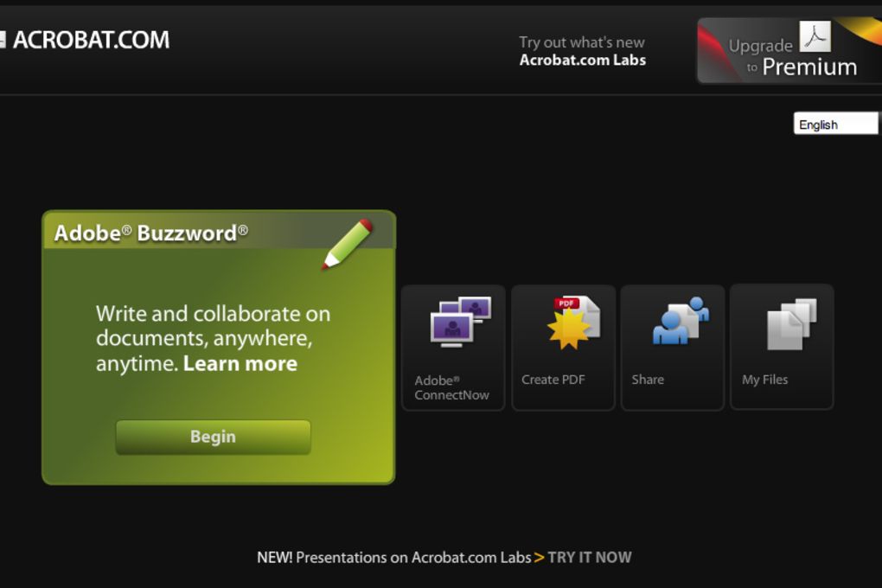Click the orange arrow before TRY IT NOW
The image size is (882, 588).
(539, 558)
